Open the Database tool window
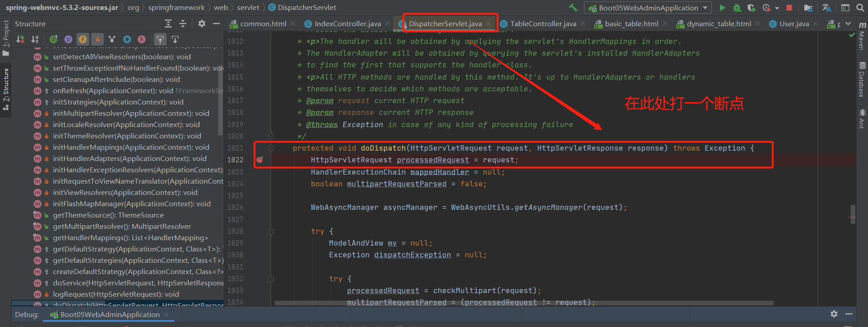 click(x=862, y=80)
